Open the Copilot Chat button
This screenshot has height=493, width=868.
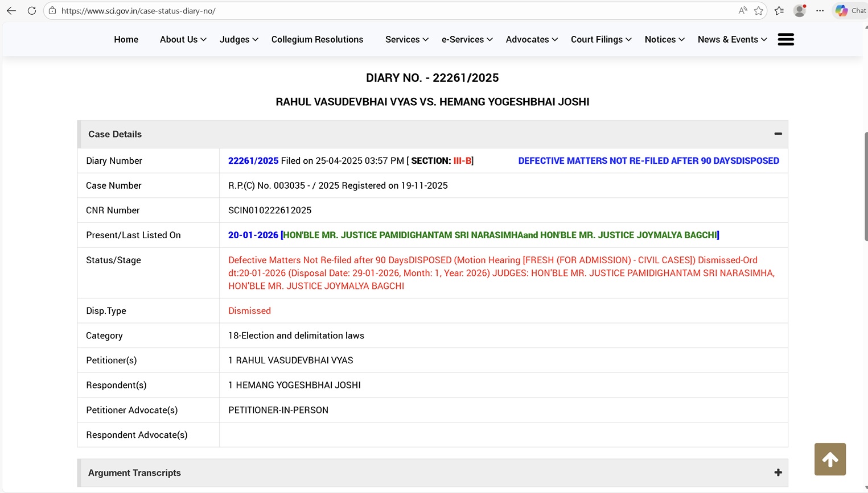tap(850, 11)
